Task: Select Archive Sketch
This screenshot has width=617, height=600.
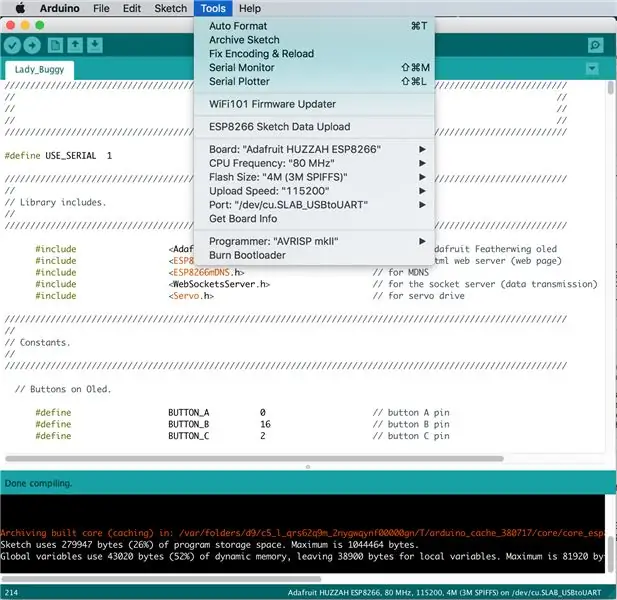Action: coord(315,40)
